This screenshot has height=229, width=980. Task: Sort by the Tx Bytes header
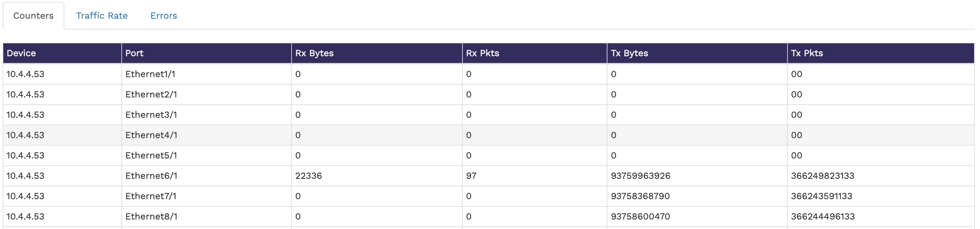pos(629,53)
